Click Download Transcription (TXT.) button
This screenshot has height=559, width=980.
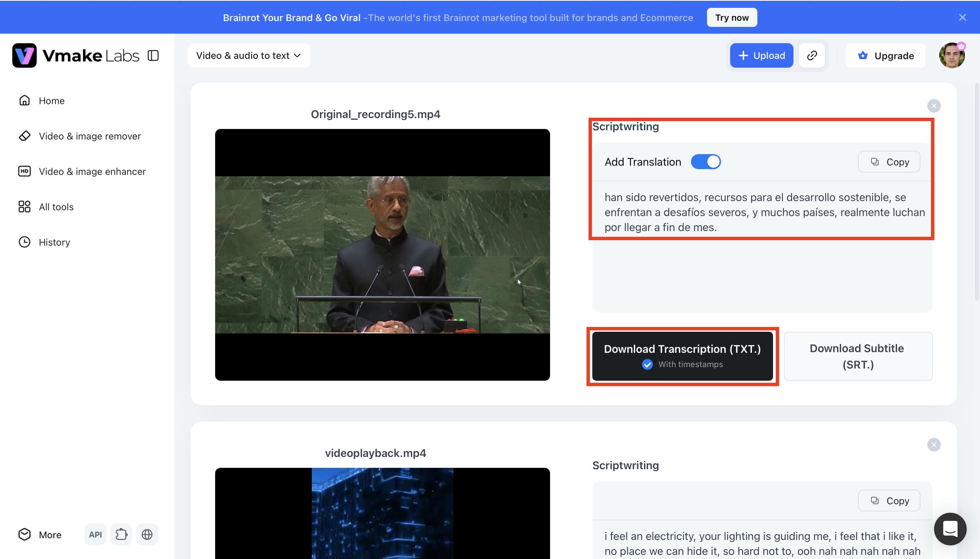[x=682, y=356]
